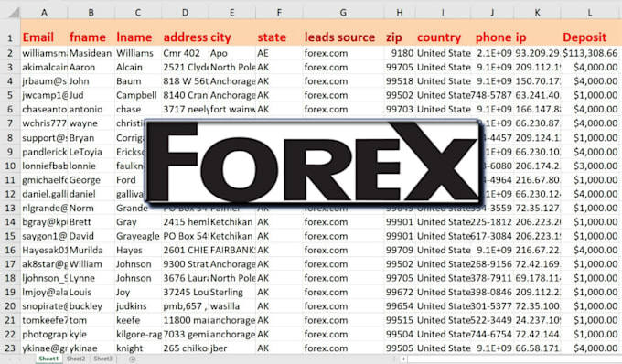Select city cell 'FAIRBANK'
Image resolution: width=622 pixels, height=364 pixels.
(x=232, y=251)
